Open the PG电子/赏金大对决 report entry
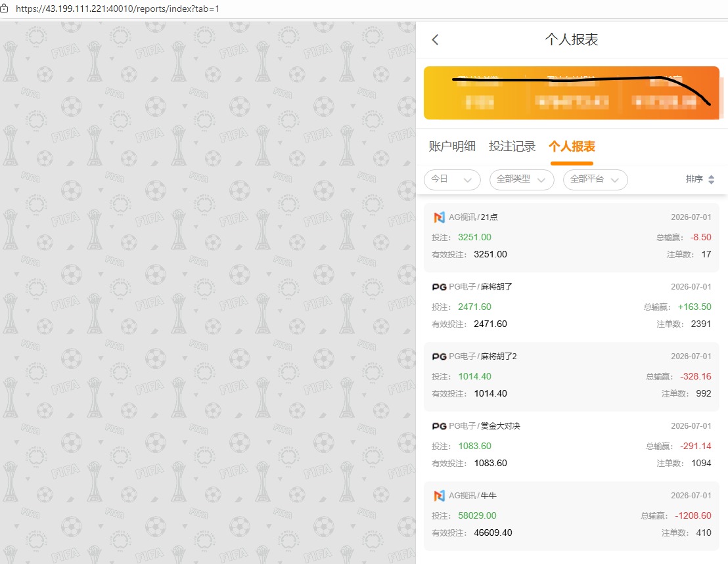This screenshot has width=728, height=564. click(572, 446)
